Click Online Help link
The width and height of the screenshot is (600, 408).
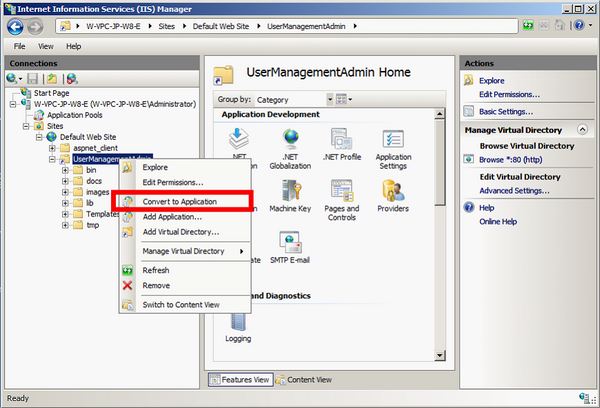[x=498, y=222]
